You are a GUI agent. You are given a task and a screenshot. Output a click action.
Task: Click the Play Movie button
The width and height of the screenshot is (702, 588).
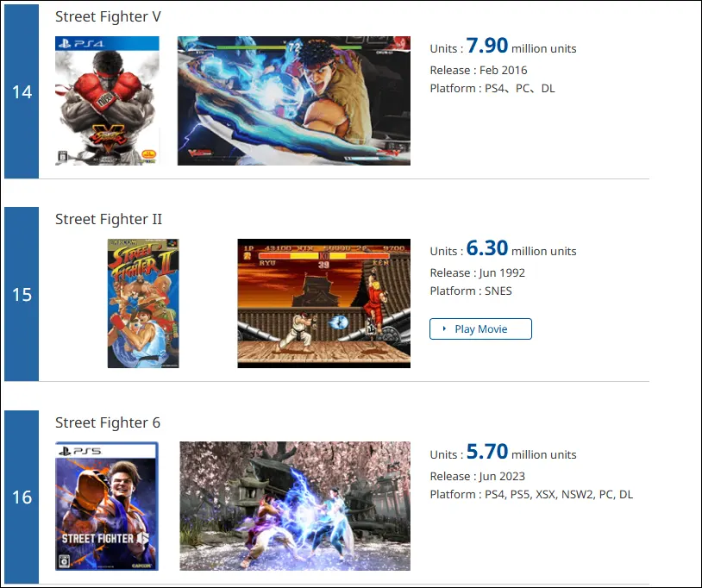(480, 328)
